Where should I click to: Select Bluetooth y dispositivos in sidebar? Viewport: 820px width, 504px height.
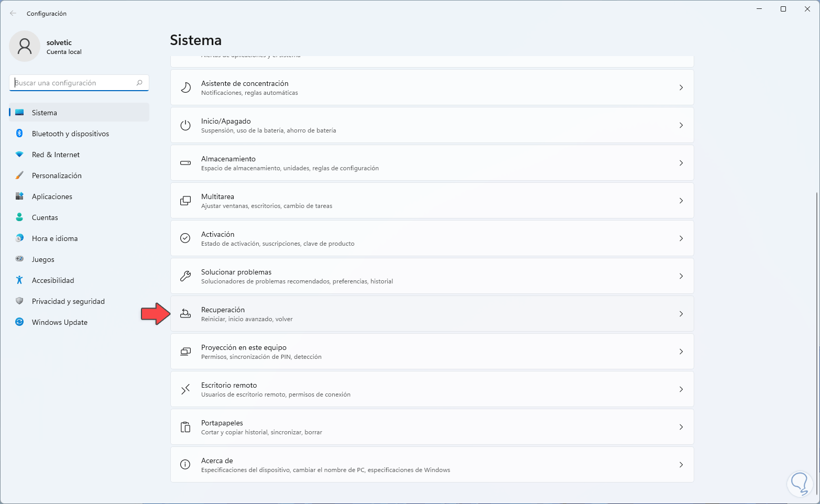(70, 134)
